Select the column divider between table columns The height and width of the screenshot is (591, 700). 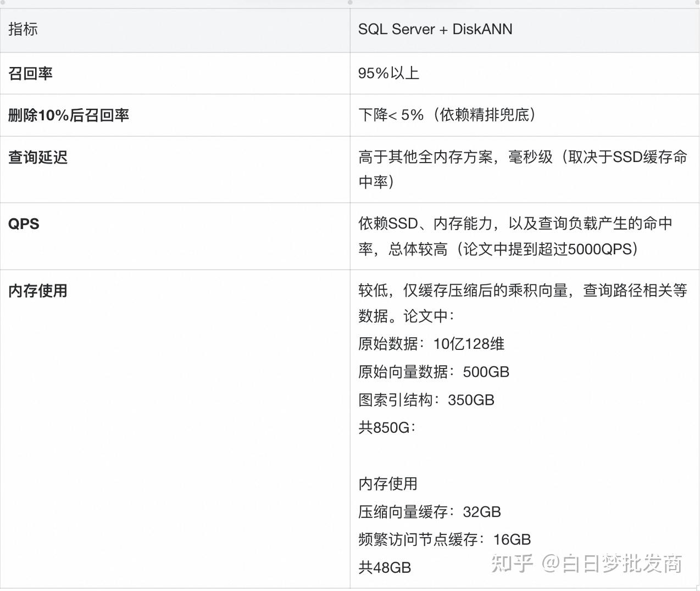tap(350, 275)
